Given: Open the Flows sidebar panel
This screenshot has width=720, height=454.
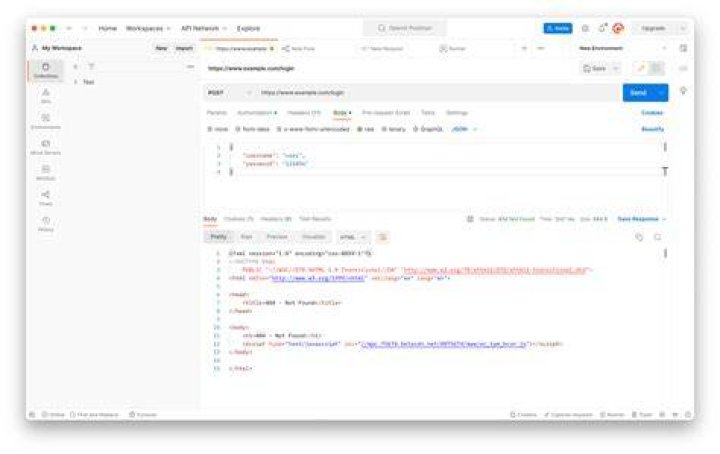Looking at the screenshot, I should [x=45, y=198].
